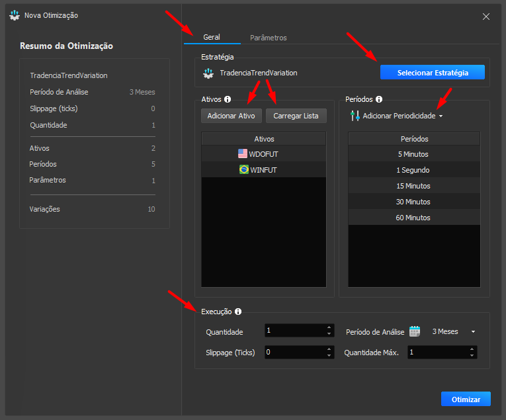Click the Brazil flag icon beside WINFUT
This screenshot has width=506, height=420.
click(244, 170)
